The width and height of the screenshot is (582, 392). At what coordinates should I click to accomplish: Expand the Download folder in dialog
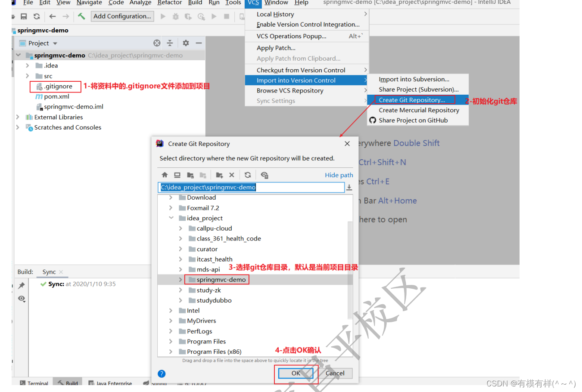click(171, 198)
